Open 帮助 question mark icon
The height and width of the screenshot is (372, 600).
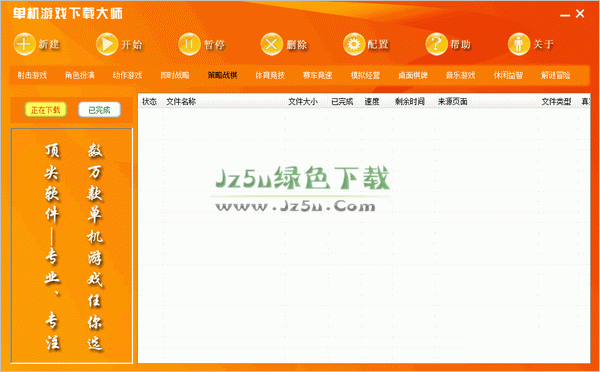(436, 44)
